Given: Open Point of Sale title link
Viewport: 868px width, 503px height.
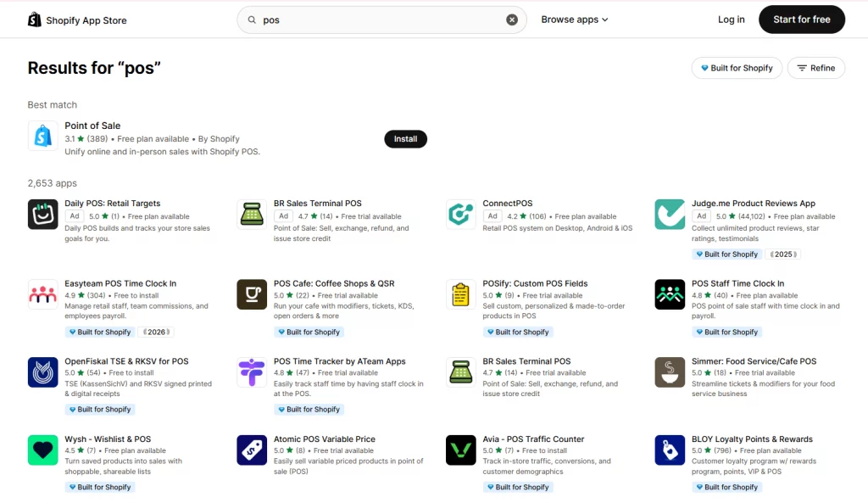Looking at the screenshot, I should 92,126.
